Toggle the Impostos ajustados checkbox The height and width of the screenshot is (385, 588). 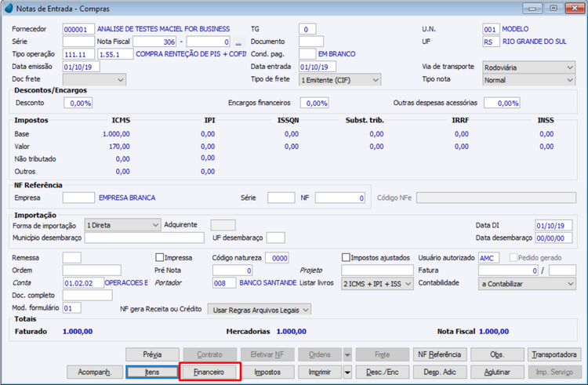point(346,257)
